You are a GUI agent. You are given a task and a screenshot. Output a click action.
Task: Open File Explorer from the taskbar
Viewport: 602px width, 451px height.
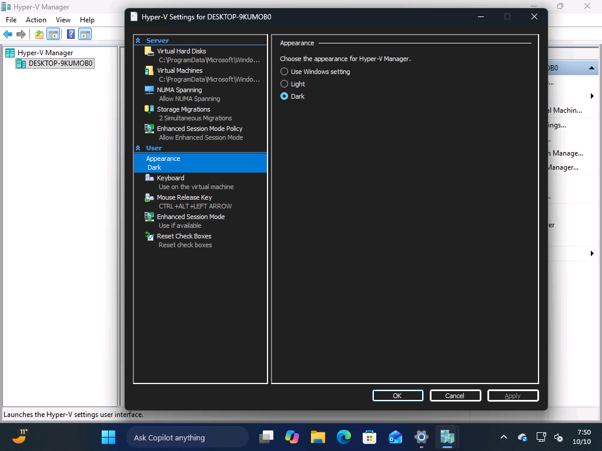coord(318,437)
